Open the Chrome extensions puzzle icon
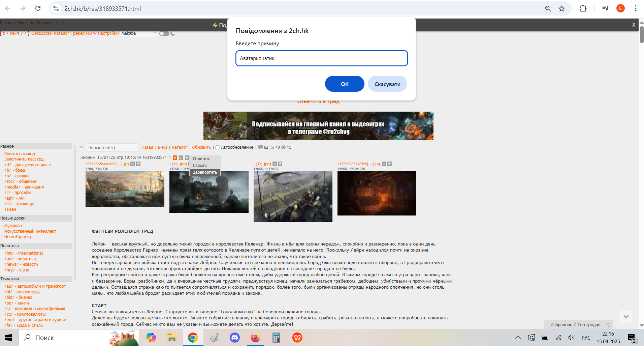644x346 pixels. 583,8
